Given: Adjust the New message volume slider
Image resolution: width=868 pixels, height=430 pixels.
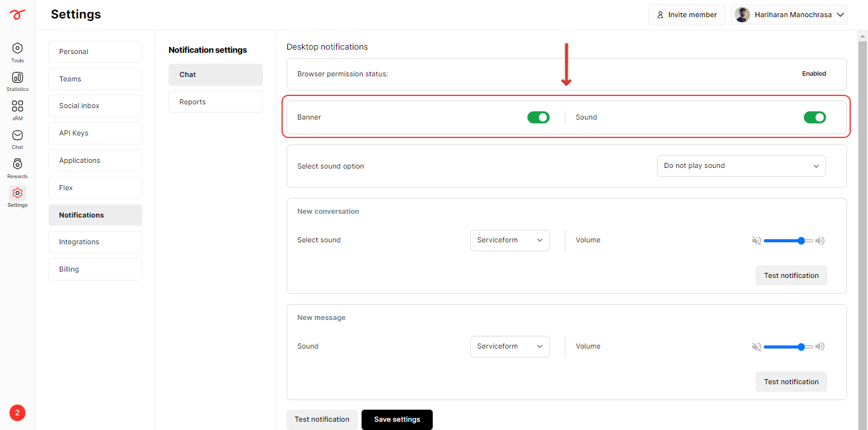Looking at the screenshot, I should (x=789, y=347).
